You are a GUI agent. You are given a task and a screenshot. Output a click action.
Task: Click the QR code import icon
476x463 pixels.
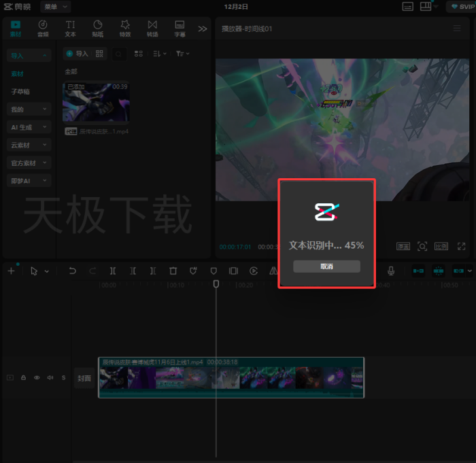pos(100,53)
